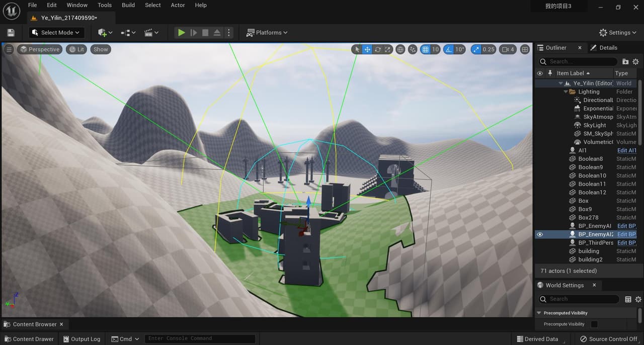The image size is (644, 345).
Task: Select the rotate gizmo tool
Action: 378,49
